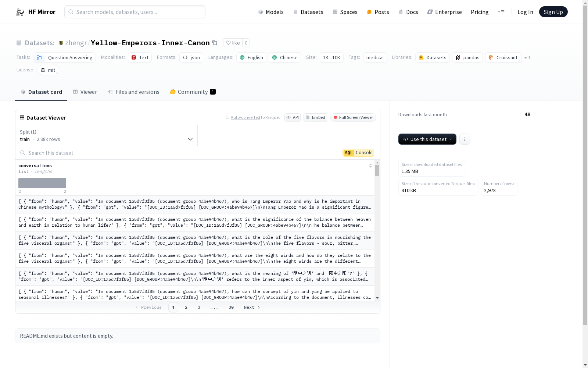Open the zhengr user profile link
Viewport: 588px width, 368px height.
pyautogui.click(x=76, y=43)
